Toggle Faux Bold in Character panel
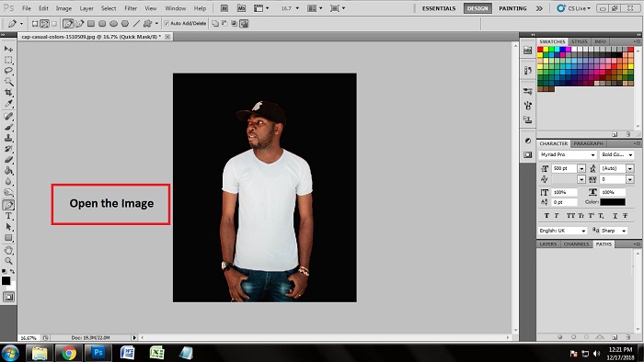This screenshot has height=362, width=644. tap(546, 216)
